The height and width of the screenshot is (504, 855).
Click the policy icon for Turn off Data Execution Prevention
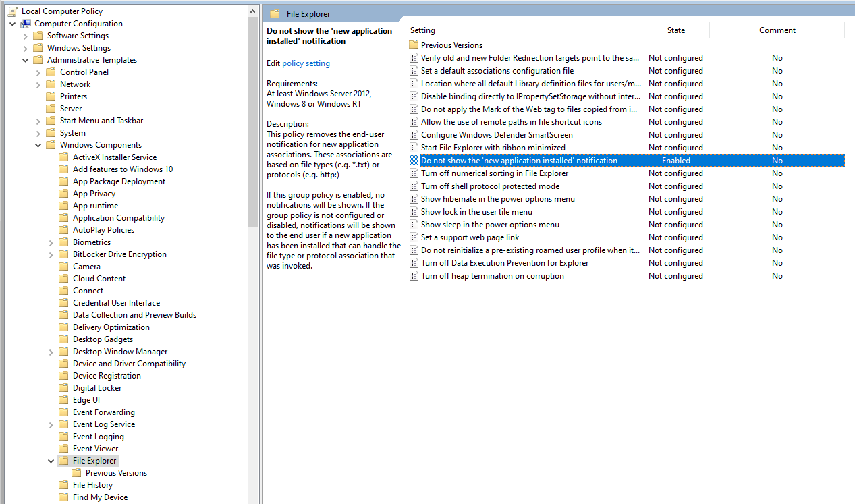[414, 263]
